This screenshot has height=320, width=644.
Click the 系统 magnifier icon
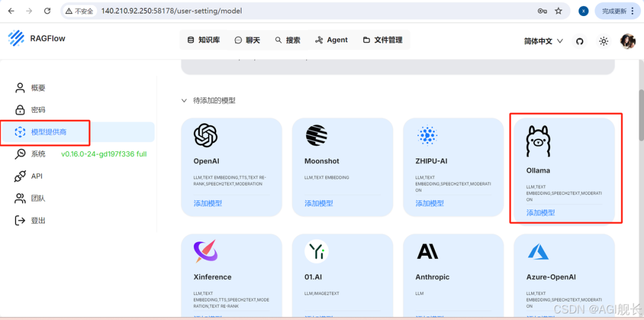pyautogui.click(x=20, y=154)
